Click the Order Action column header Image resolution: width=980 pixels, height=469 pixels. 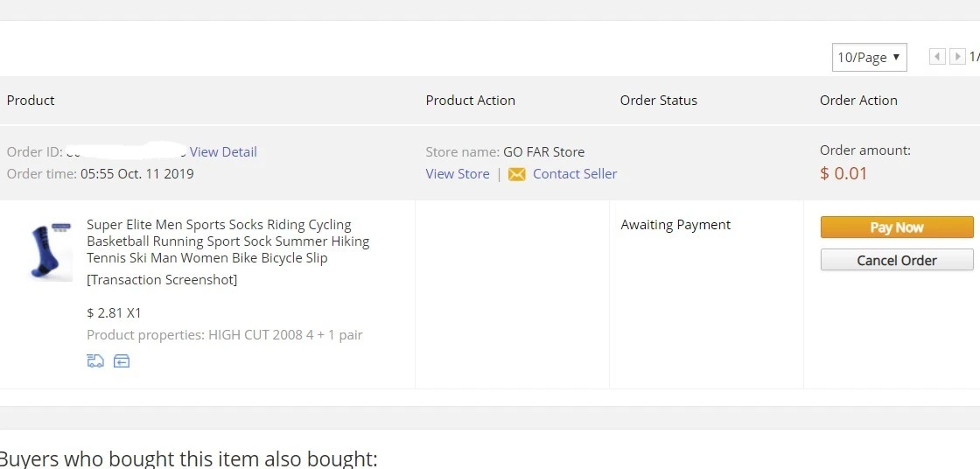858,100
